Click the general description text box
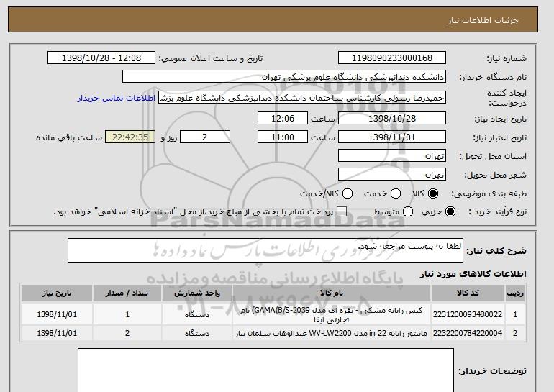This screenshot has width=554, height=392. coord(265,250)
